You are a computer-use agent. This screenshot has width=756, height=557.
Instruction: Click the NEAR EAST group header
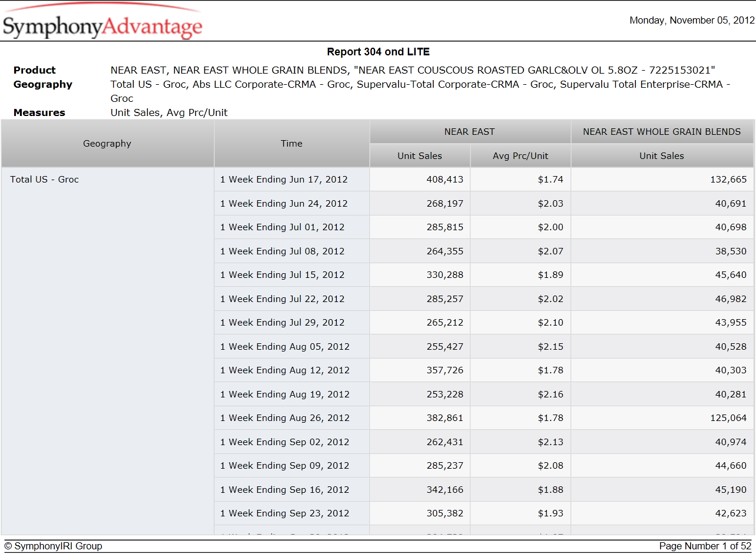point(470,132)
